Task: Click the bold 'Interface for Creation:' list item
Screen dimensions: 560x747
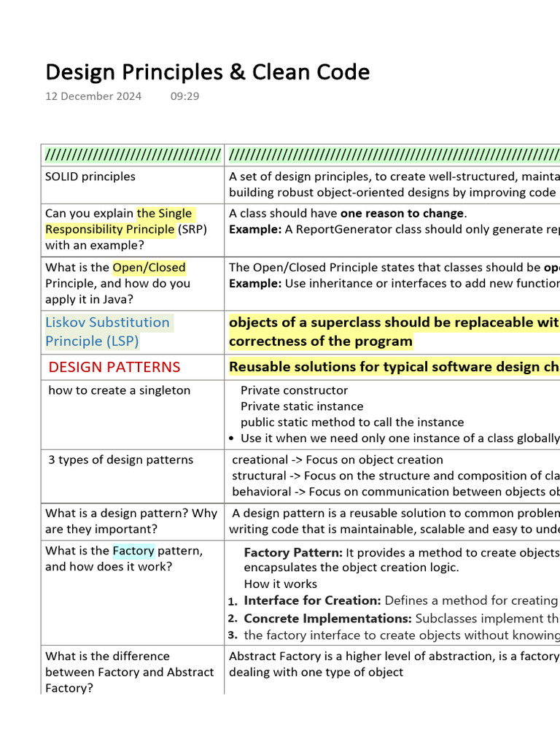Action: (x=312, y=600)
